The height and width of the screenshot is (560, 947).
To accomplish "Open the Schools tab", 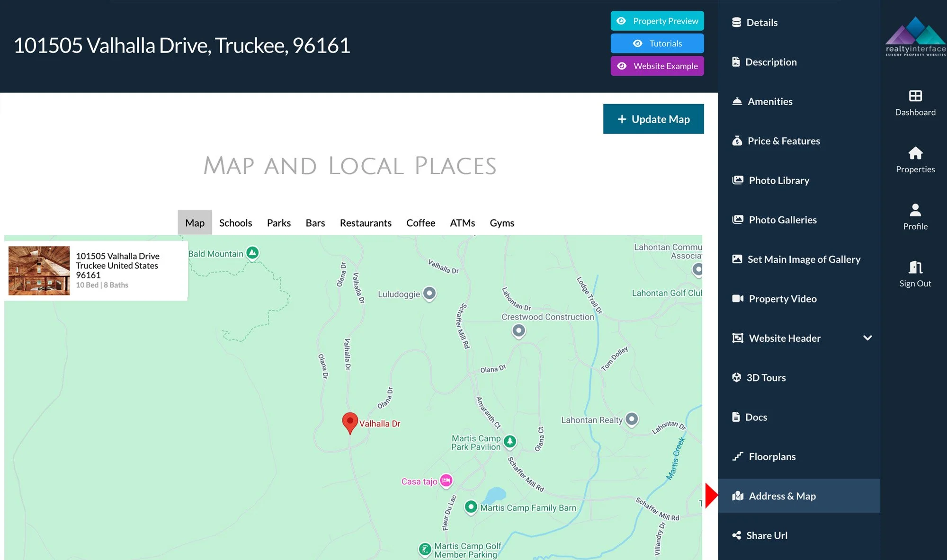I will [235, 222].
